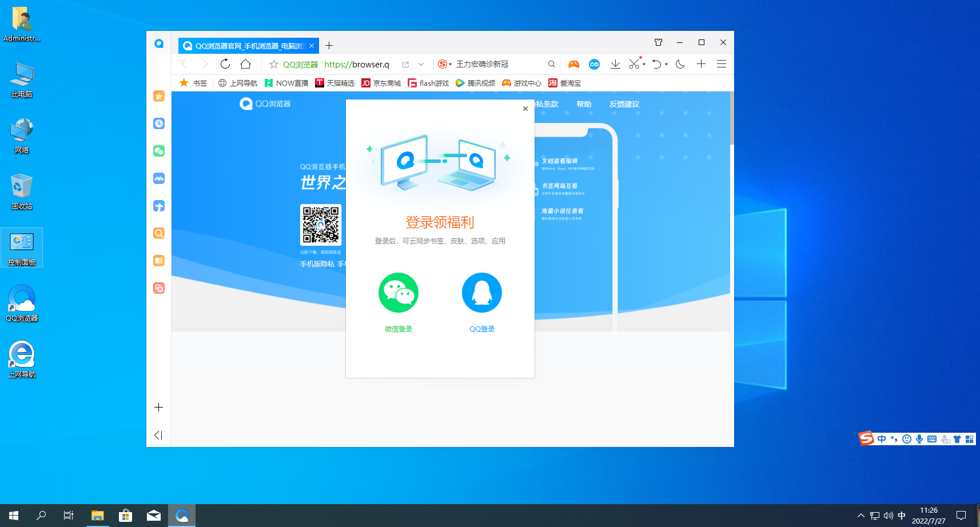Open the sidebar history clock icon

tap(159, 123)
